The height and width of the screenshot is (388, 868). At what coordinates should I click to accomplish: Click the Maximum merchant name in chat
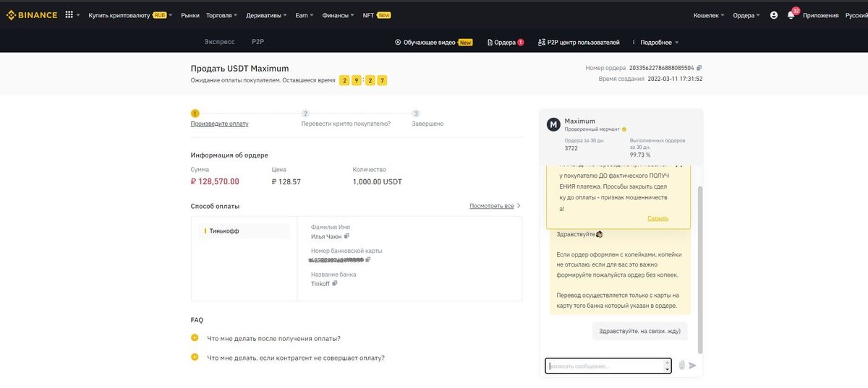(x=580, y=121)
